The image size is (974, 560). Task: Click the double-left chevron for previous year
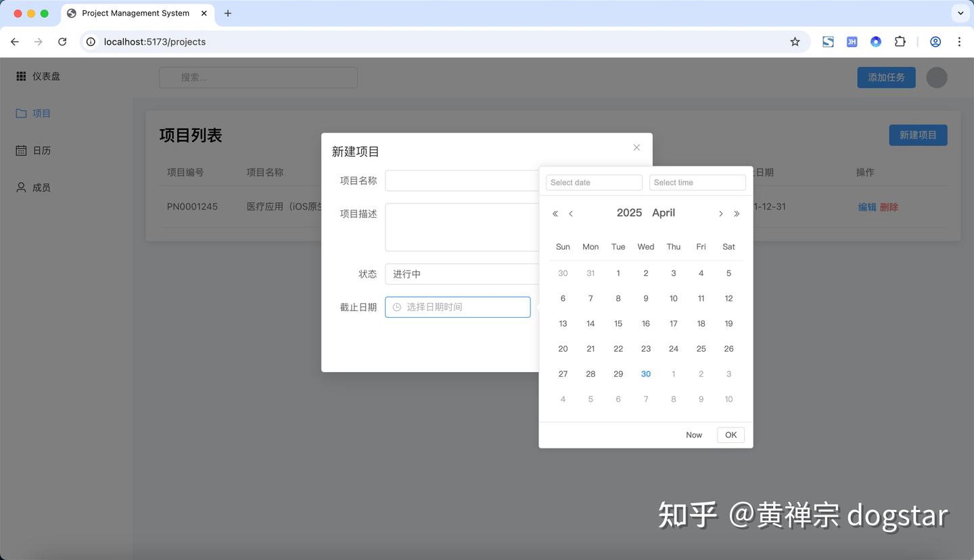[x=555, y=213]
